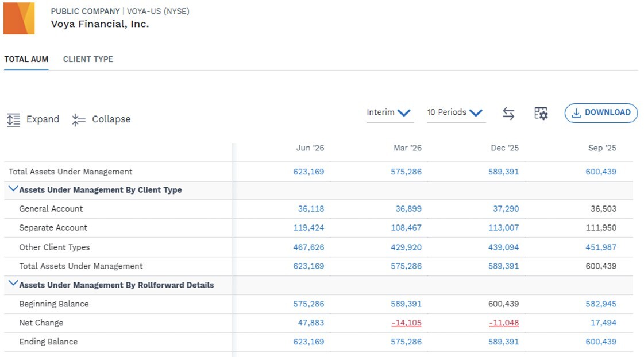This screenshot has height=357, width=644.
Task: Open Mar '26 Net Change value -14,105
Action: coord(406,323)
